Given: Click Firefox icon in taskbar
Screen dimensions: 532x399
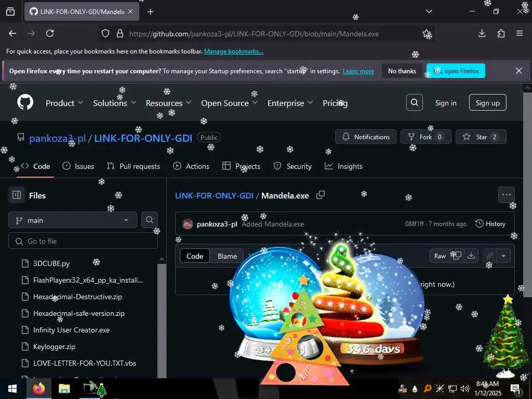Looking at the screenshot, I should (38, 389).
